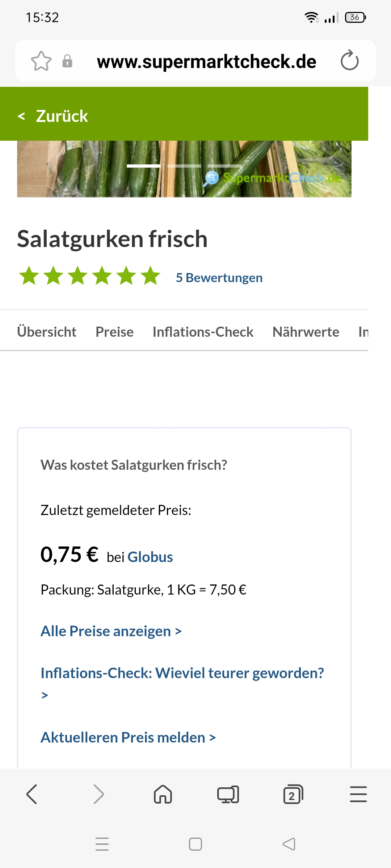Tap the bookmark star icon
Screen dimensions: 391x868
[x=41, y=61]
